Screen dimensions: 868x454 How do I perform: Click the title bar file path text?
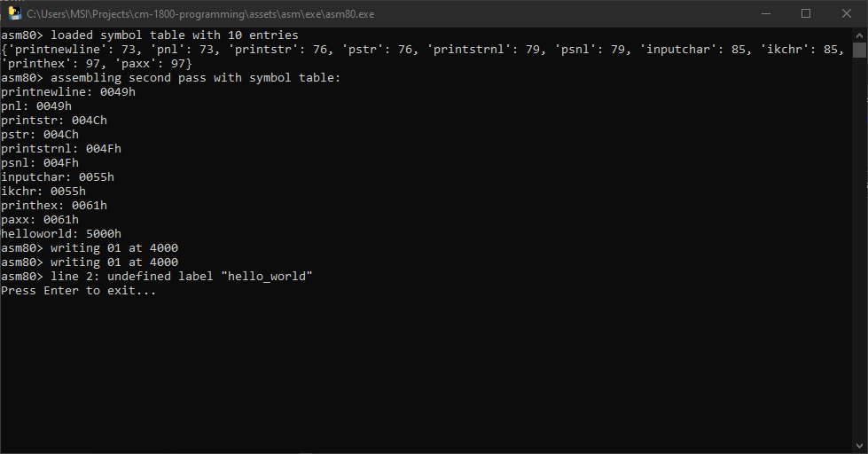click(200, 13)
